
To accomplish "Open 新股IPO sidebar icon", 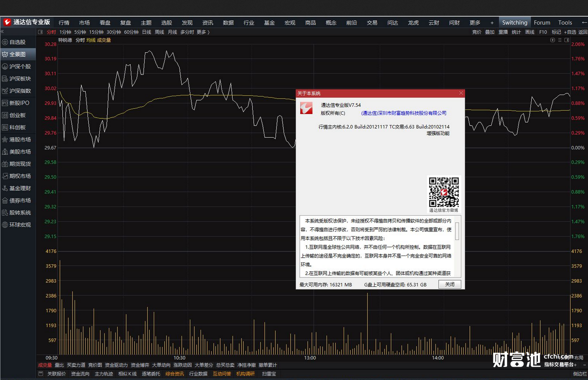I will coord(5,103).
